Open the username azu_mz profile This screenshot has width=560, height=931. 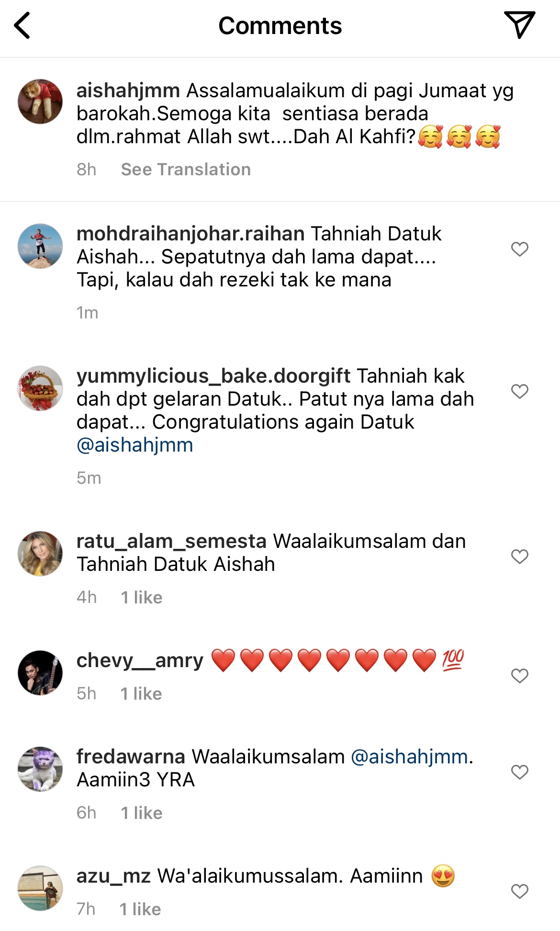point(113,876)
